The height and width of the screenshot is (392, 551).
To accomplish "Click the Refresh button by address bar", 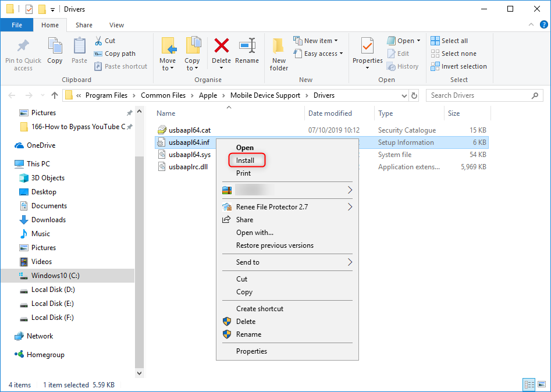I will tap(414, 95).
